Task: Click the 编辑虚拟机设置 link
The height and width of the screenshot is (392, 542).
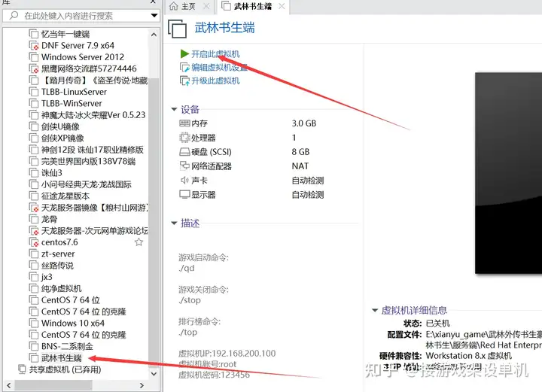Action: tap(220, 68)
